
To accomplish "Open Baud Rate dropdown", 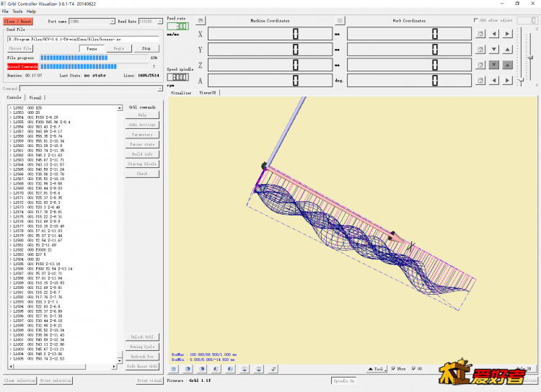I will (160, 22).
